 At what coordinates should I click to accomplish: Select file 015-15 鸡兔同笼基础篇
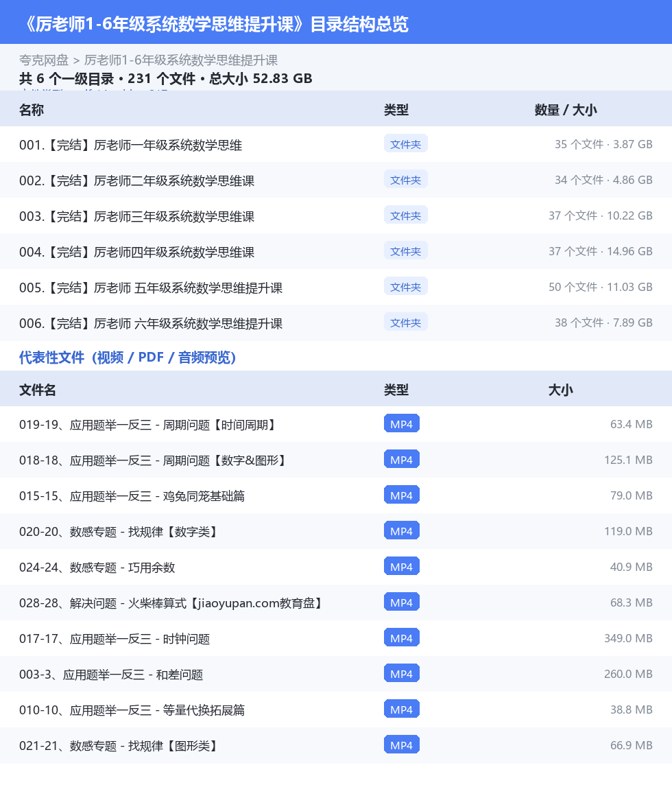tap(132, 496)
